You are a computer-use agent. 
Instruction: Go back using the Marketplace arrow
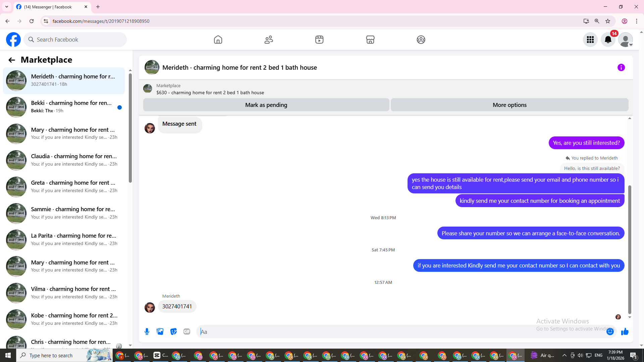(12, 60)
